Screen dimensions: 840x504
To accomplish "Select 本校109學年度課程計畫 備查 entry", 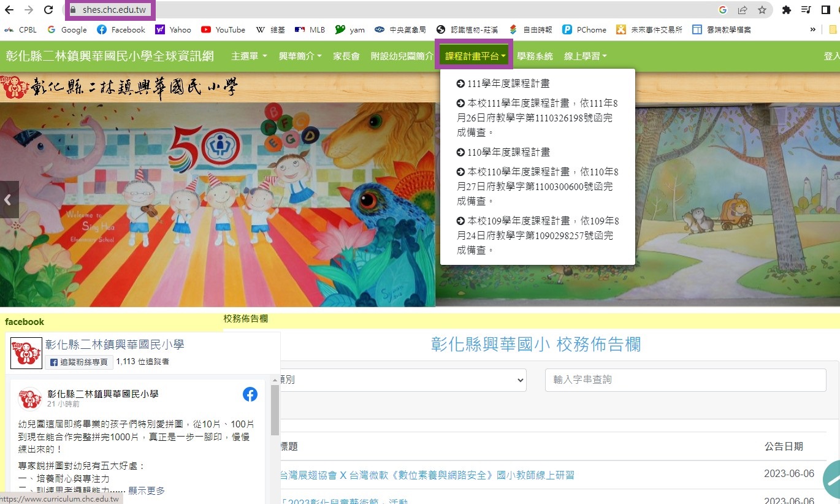I will pyautogui.click(x=537, y=235).
